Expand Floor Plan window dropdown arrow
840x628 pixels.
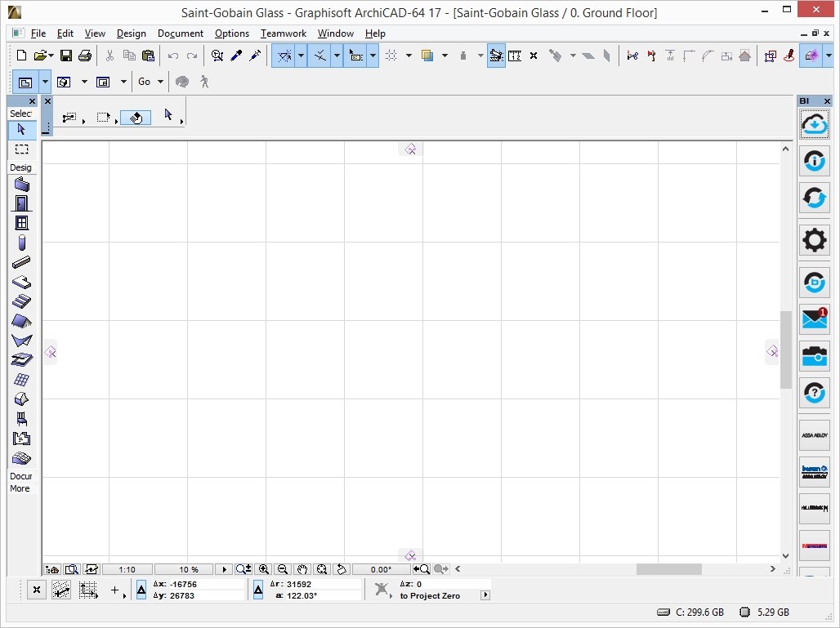point(45,82)
